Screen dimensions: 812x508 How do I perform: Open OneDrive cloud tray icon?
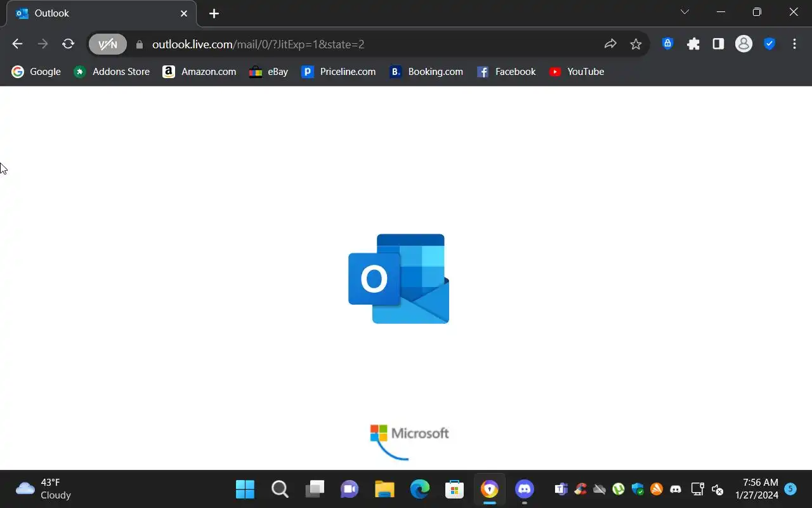pos(599,489)
